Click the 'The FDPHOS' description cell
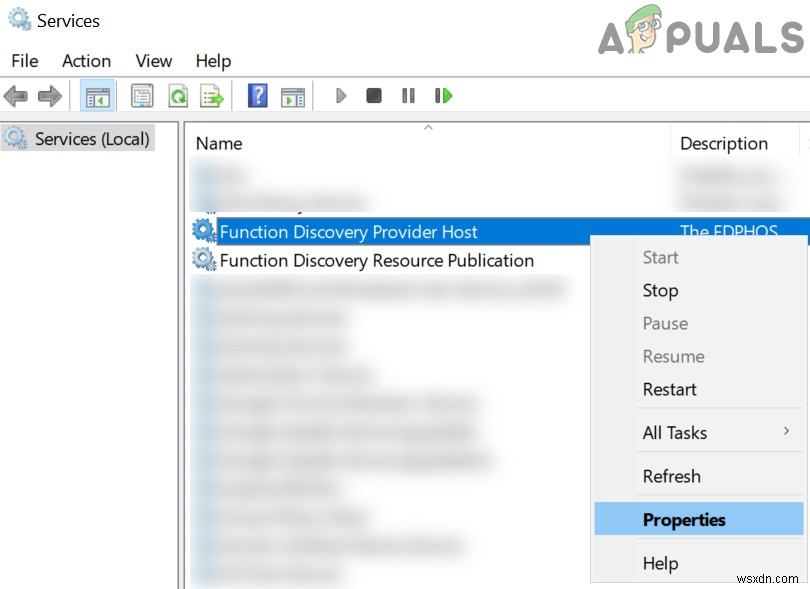This screenshot has width=810, height=589. coord(728,231)
